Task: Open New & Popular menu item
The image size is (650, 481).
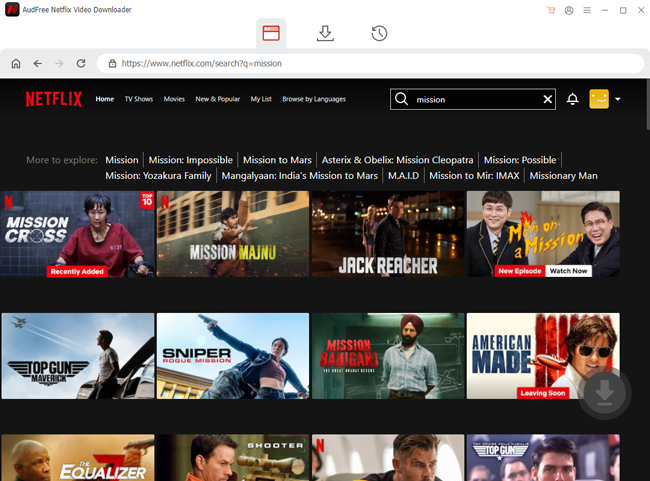Action: point(218,99)
